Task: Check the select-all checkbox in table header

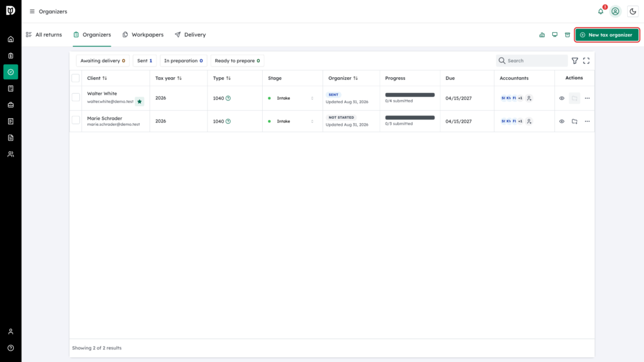Action: [75, 78]
